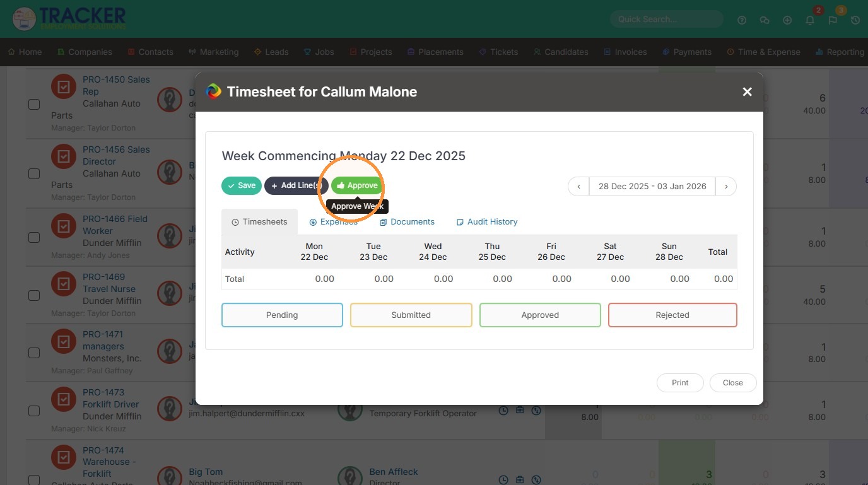Viewport: 868px width, 485px height.
Task: Open the help question-mark icon in the header
Action: [x=742, y=20]
